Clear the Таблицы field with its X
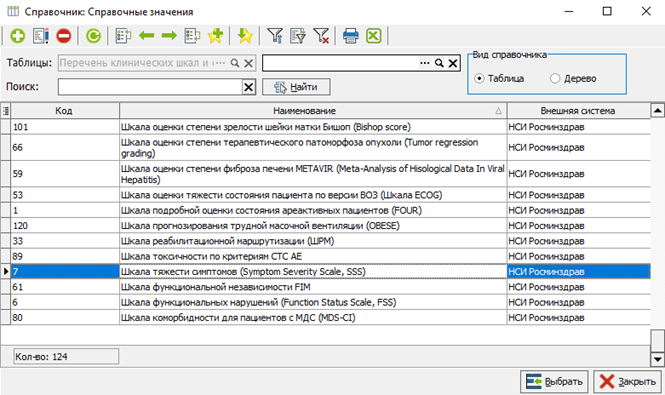The width and height of the screenshot is (665, 395). point(249,63)
